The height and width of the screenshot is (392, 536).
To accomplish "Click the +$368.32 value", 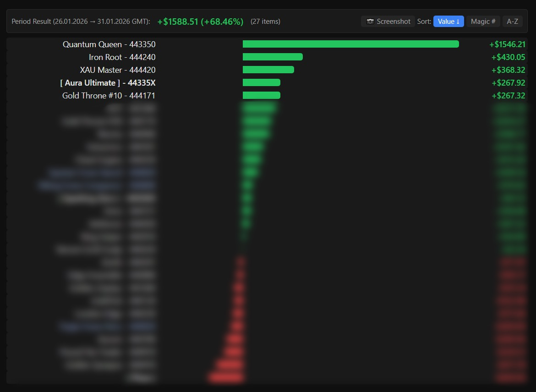I will pyautogui.click(x=509, y=70).
